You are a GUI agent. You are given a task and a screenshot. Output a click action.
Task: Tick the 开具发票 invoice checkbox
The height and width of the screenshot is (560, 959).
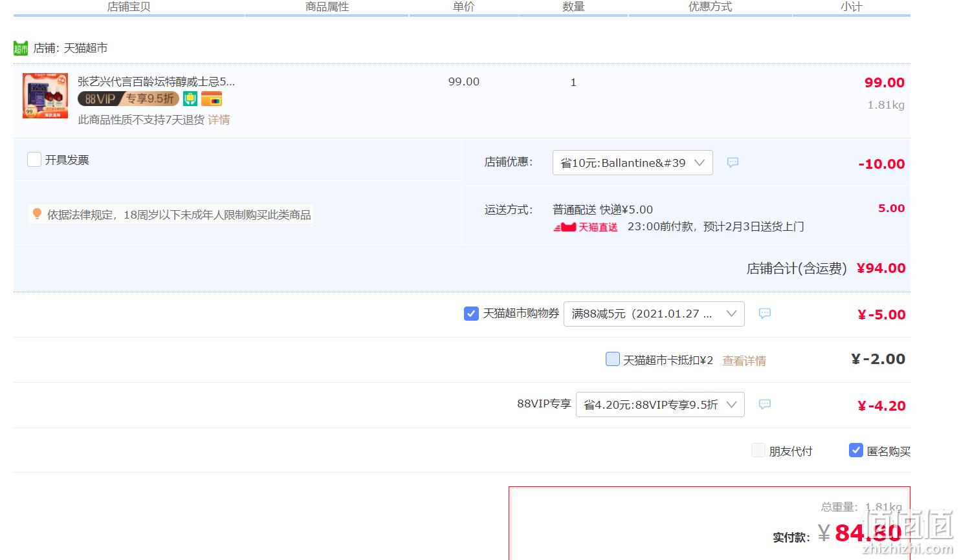pos(34,159)
